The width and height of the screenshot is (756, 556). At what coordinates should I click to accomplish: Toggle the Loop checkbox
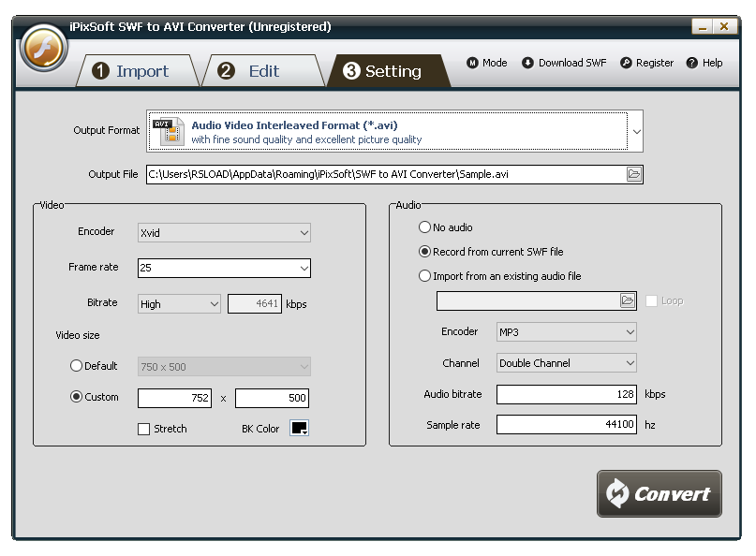[651, 301]
